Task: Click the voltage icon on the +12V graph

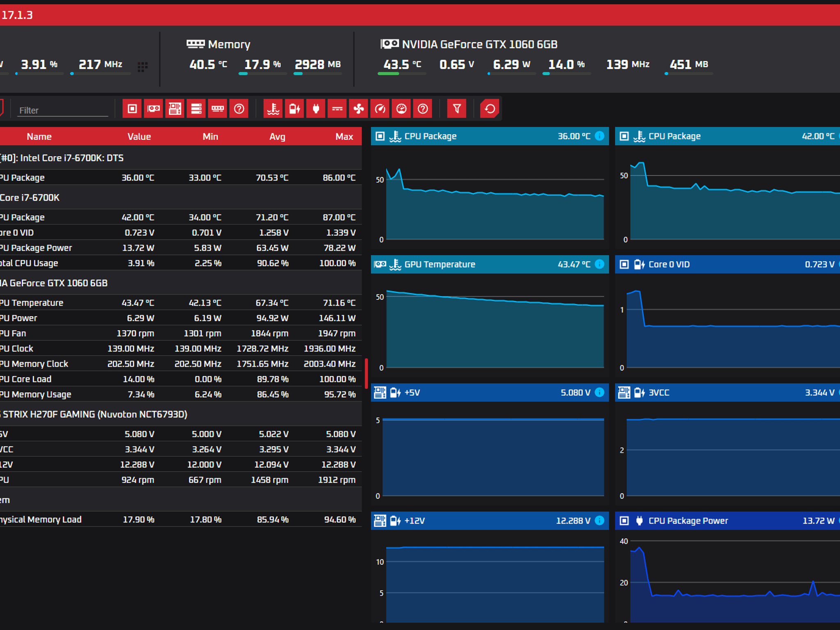Action: [x=395, y=521]
